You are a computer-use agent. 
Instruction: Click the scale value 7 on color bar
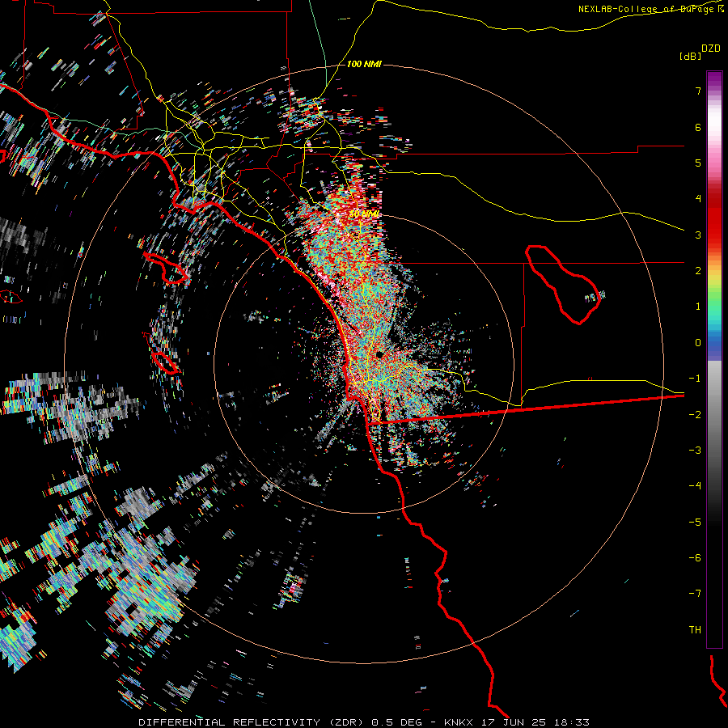698,91
